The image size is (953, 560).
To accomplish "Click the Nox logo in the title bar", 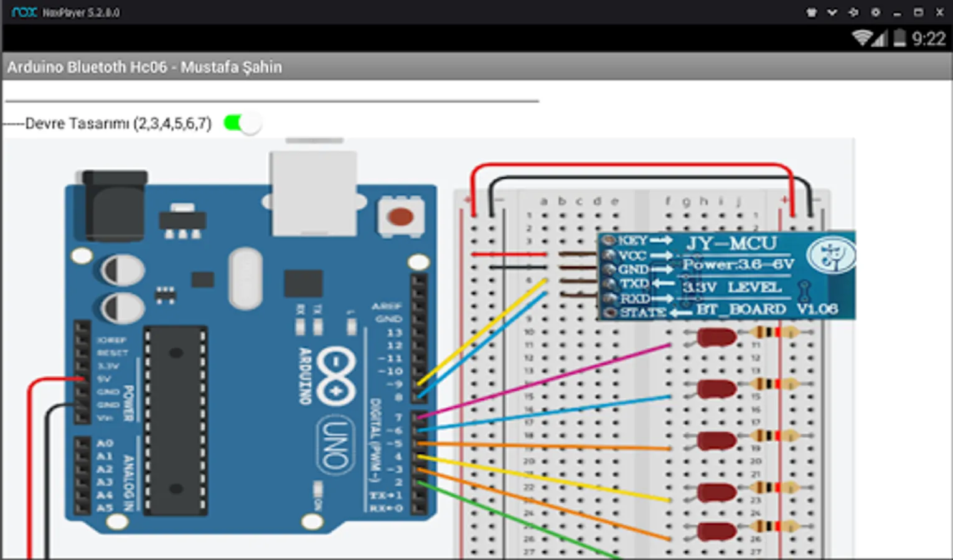I will click(24, 12).
